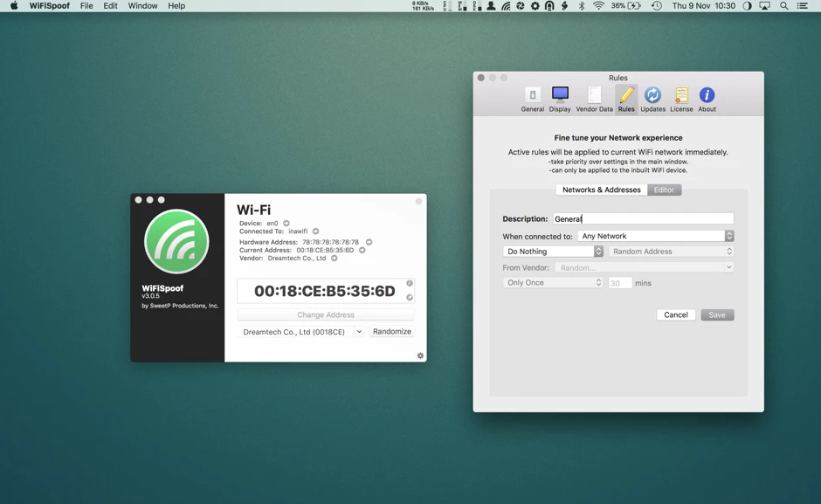The height and width of the screenshot is (504, 821).
Task: Open the Window menu
Action: (x=142, y=6)
